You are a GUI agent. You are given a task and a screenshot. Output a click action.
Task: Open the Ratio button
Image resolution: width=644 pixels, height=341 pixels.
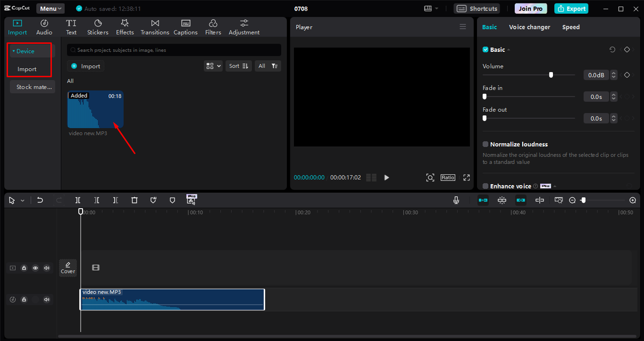[448, 178]
